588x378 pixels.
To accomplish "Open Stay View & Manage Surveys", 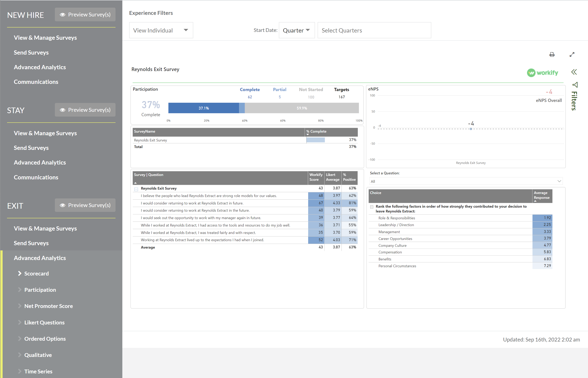I will 45,133.
